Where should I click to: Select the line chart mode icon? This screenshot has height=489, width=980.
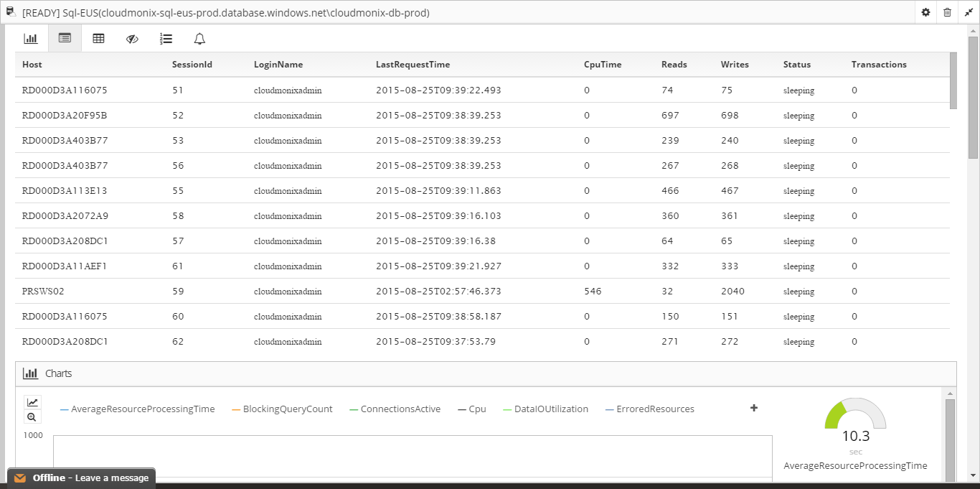tap(32, 402)
